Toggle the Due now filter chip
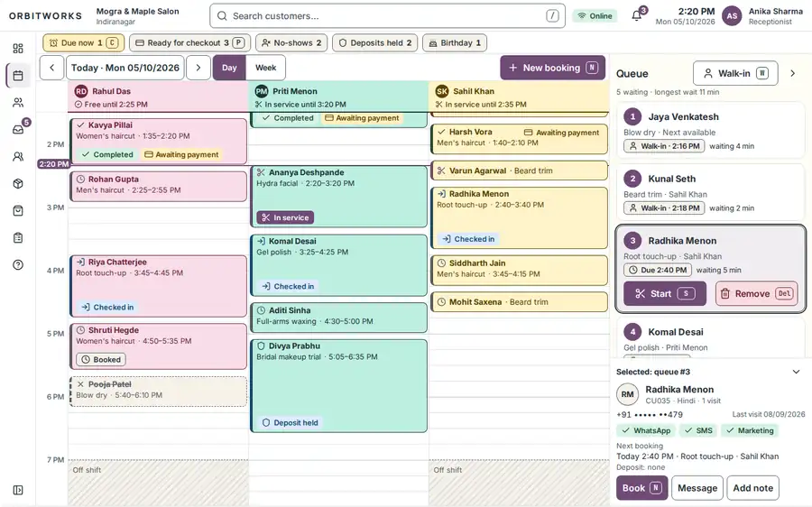 [x=83, y=43]
